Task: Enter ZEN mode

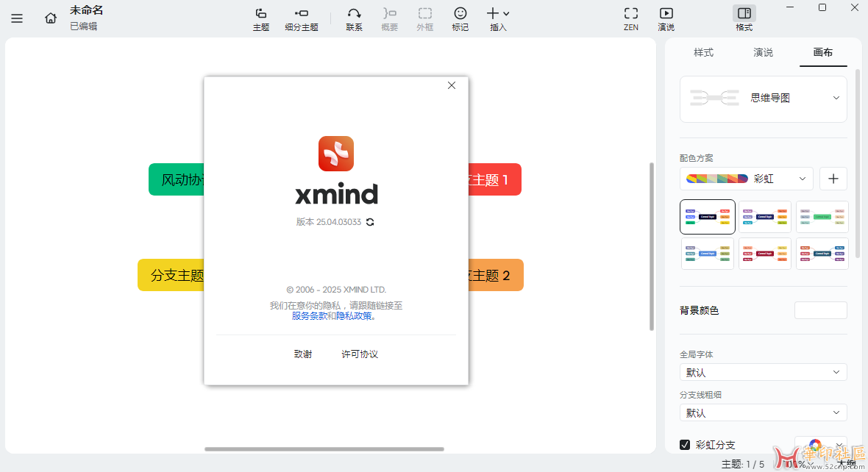Action: tap(630, 19)
